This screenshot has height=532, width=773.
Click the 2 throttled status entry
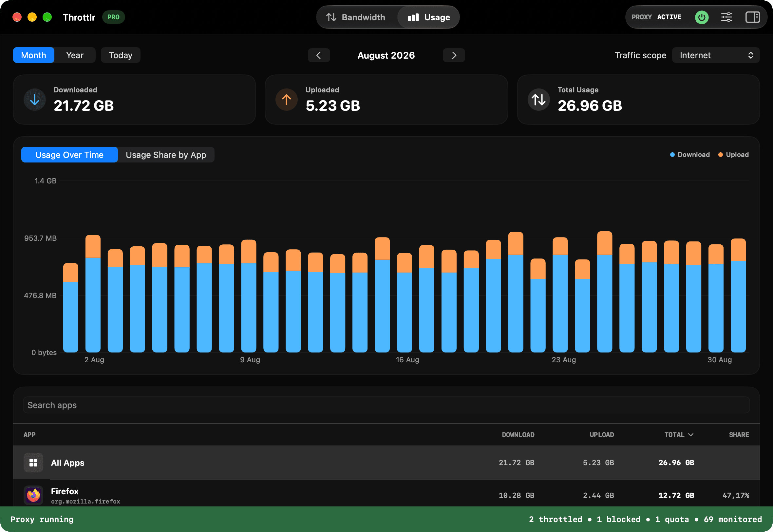(x=556, y=519)
